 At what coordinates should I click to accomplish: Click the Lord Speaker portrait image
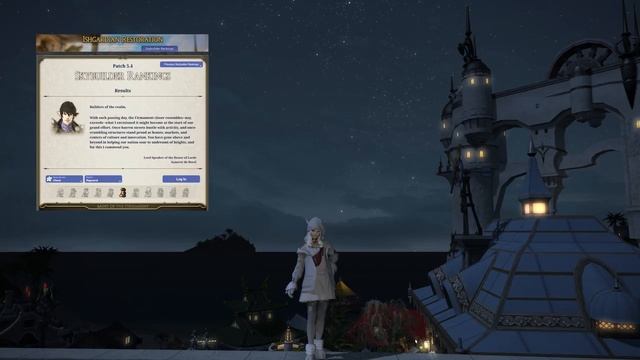coord(67,117)
